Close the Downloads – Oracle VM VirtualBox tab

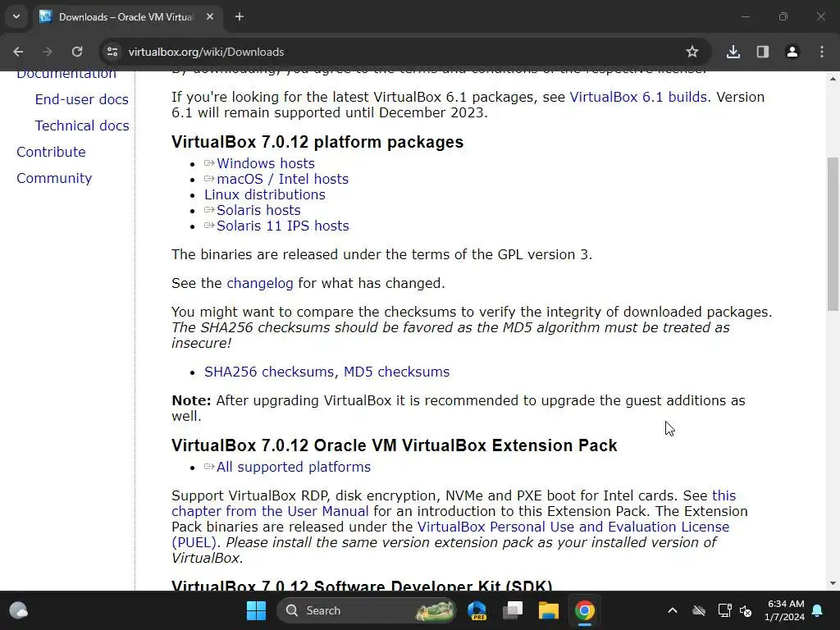(x=210, y=16)
